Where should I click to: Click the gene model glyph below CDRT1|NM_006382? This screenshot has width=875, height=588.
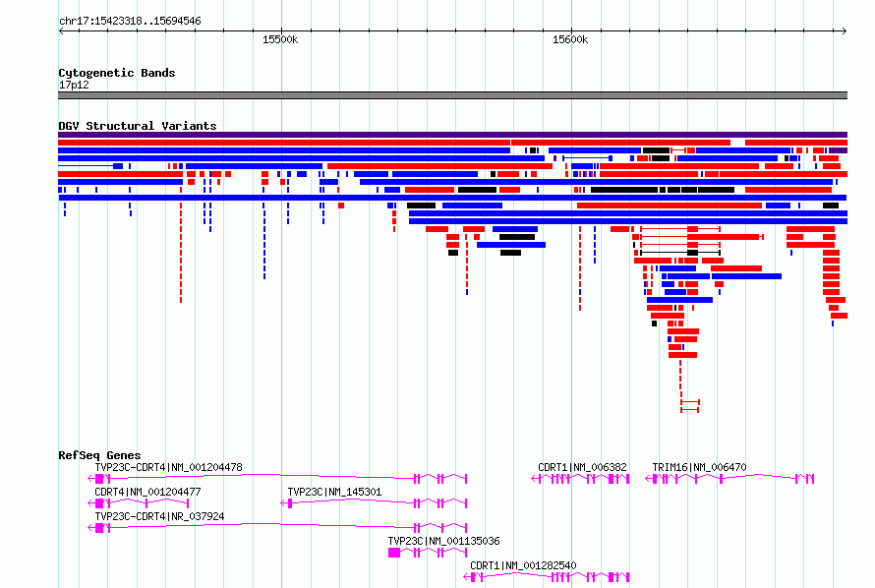[x=580, y=479]
